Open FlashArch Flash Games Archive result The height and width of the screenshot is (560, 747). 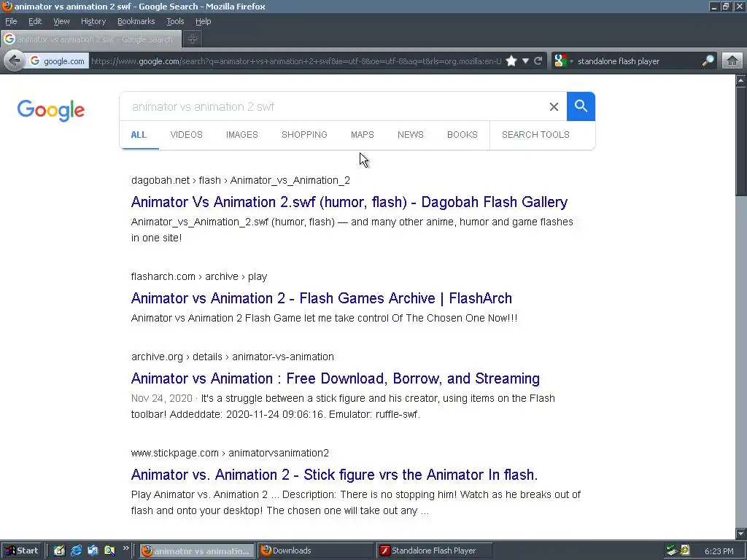click(322, 298)
